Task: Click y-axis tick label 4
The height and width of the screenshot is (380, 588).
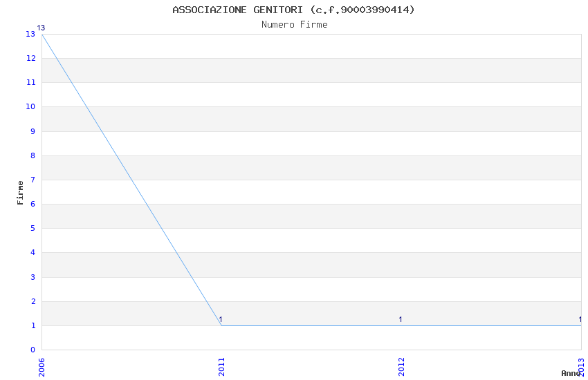Action: pyautogui.click(x=33, y=253)
